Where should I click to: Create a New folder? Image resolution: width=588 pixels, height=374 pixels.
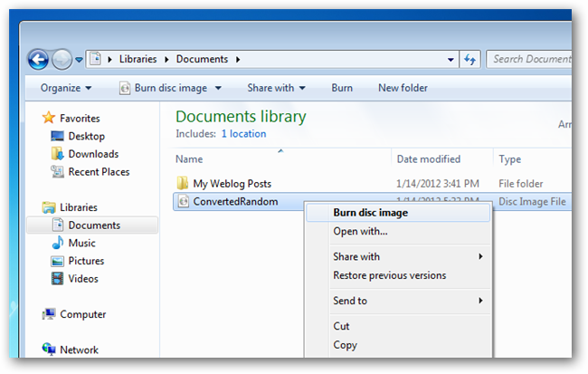click(x=403, y=88)
